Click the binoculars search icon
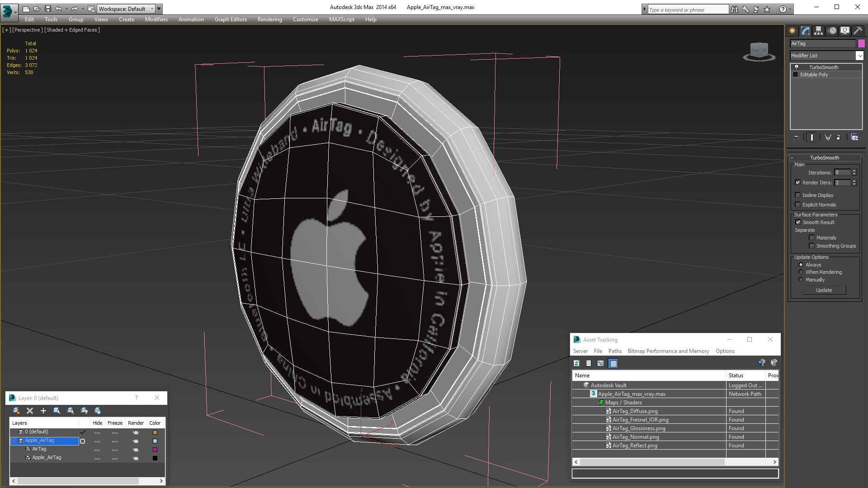The height and width of the screenshot is (488, 868). [735, 9]
